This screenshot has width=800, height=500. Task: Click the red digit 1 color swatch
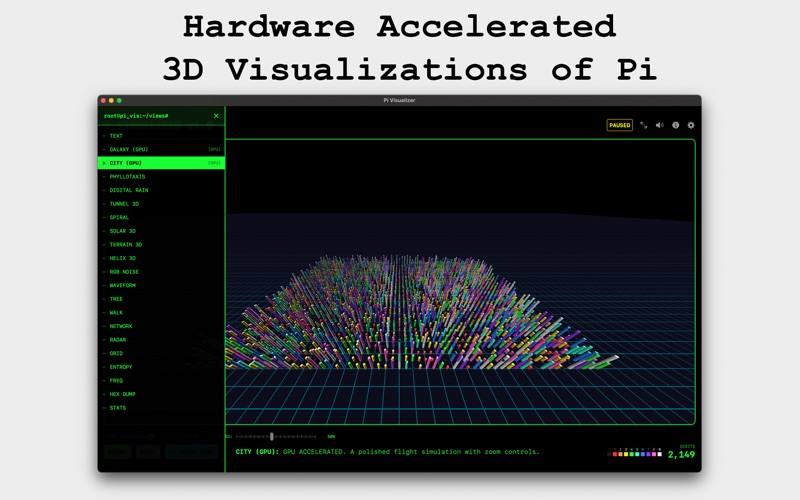pos(615,454)
